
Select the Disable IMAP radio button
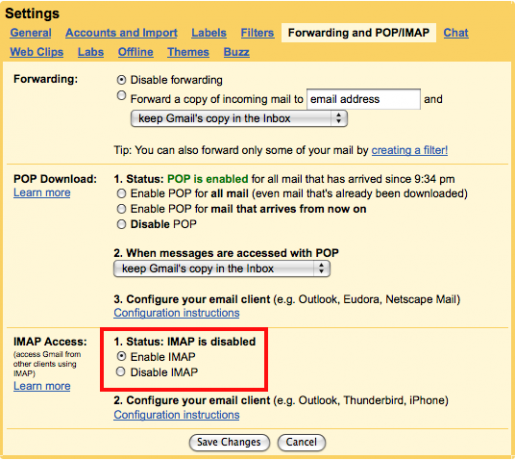[x=120, y=372]
